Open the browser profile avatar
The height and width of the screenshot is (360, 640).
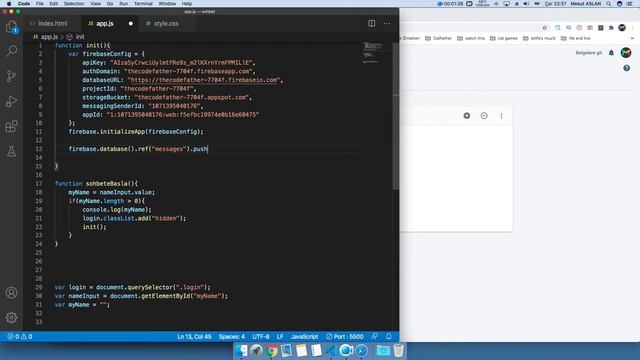(x=622, y=27)
